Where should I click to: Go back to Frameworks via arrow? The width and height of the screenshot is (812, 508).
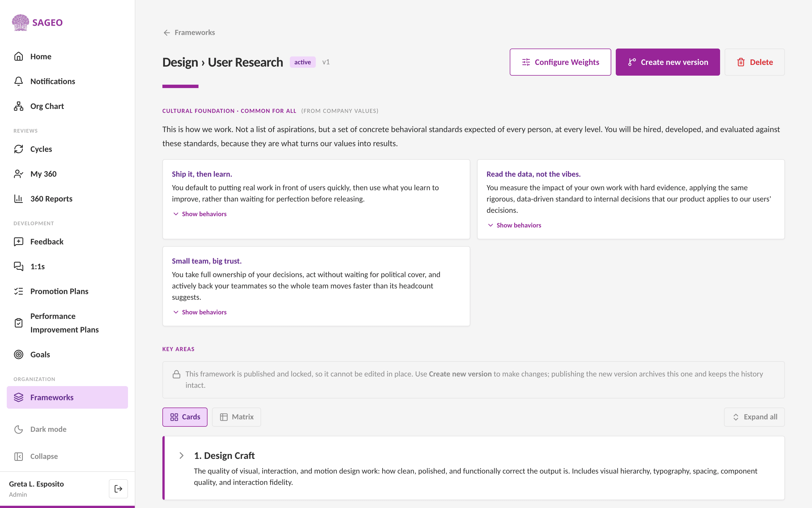pos(167,32)
